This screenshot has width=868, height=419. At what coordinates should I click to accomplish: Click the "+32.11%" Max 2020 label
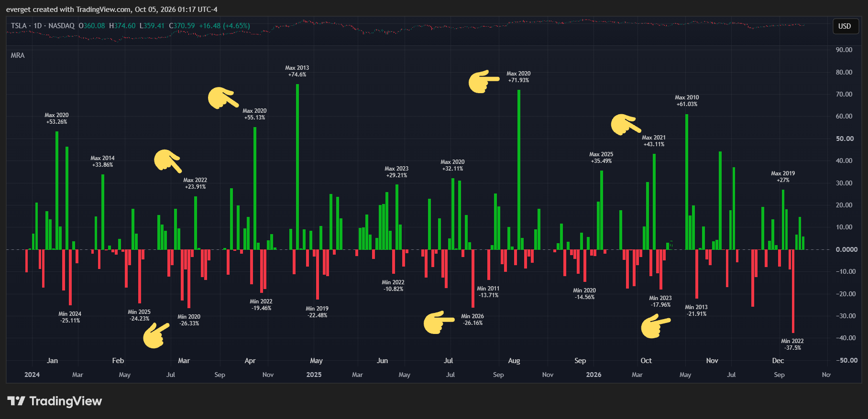(x=452, y=165)
